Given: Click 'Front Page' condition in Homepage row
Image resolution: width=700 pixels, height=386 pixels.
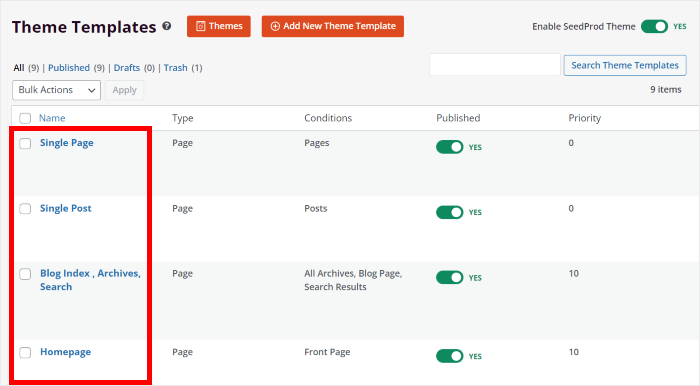Looking at the screenshot, I should tap(327, 352).
